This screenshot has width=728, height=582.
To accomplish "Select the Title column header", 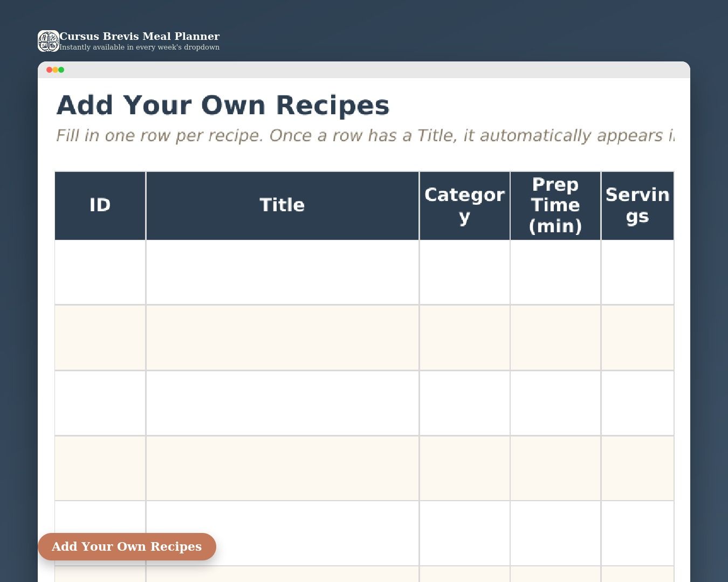I will tap(283, 205).
